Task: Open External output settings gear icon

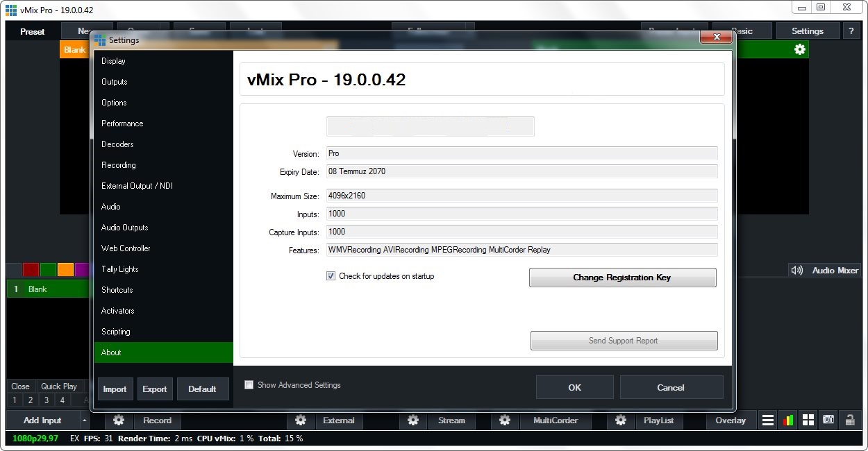Action: pyautogui.click(x=301, y=420)
